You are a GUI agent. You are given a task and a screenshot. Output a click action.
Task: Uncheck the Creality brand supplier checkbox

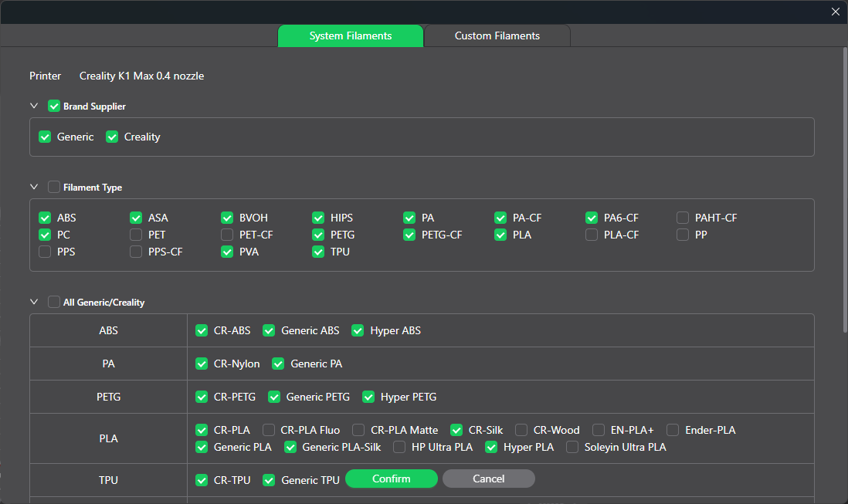pos(112,137)
